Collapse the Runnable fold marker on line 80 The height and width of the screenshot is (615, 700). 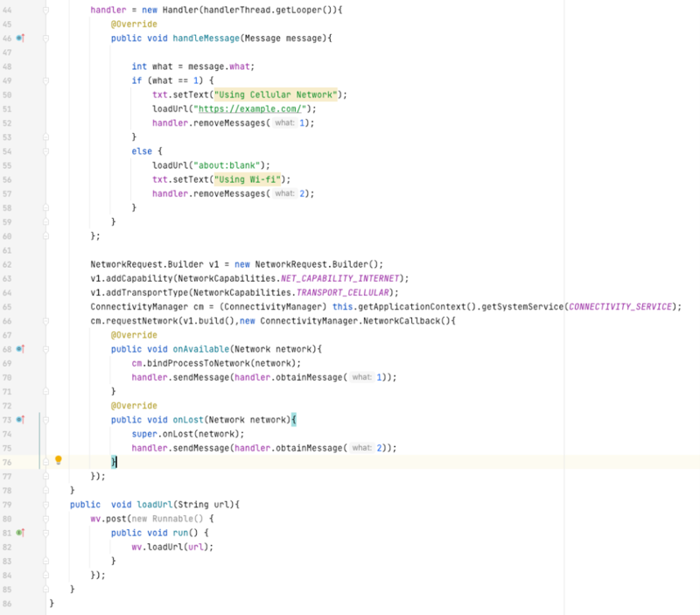coord(45,519)
